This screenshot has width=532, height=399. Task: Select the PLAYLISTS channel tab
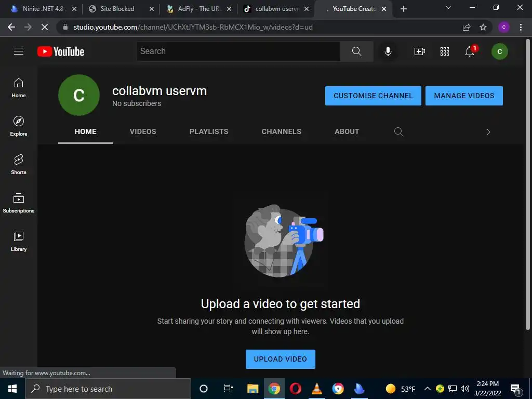point(209,131)
